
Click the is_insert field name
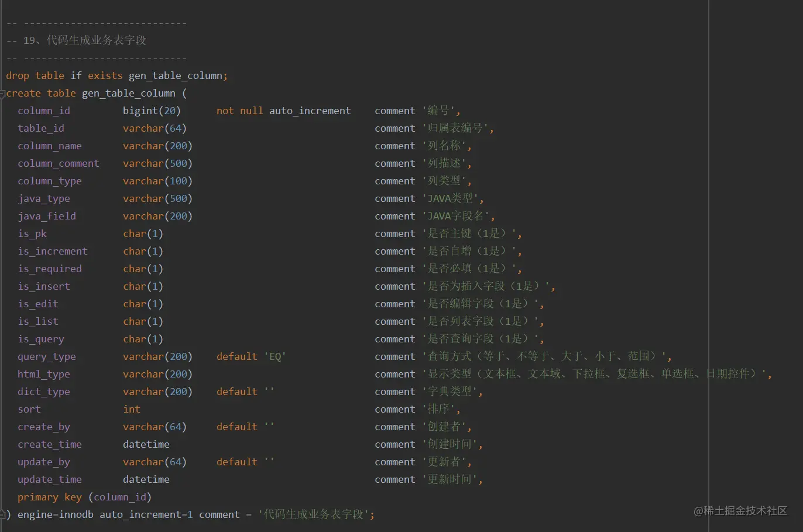coord(44,287)
